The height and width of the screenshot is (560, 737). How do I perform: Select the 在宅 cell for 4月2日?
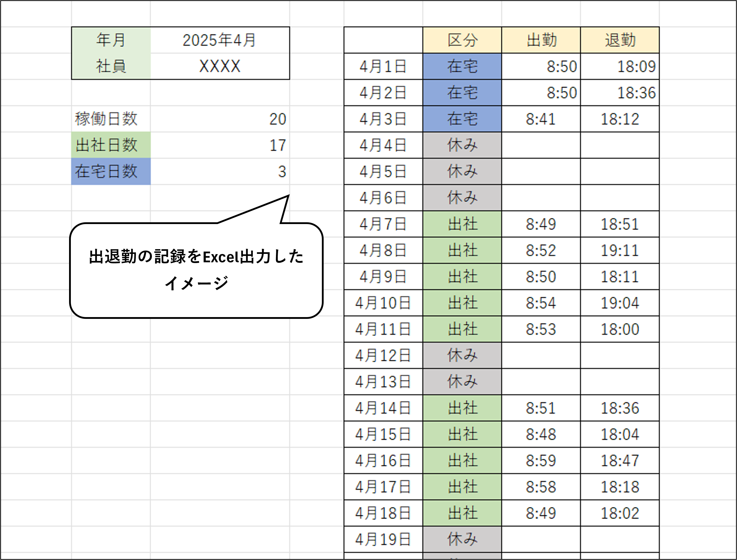coord(462,93)
